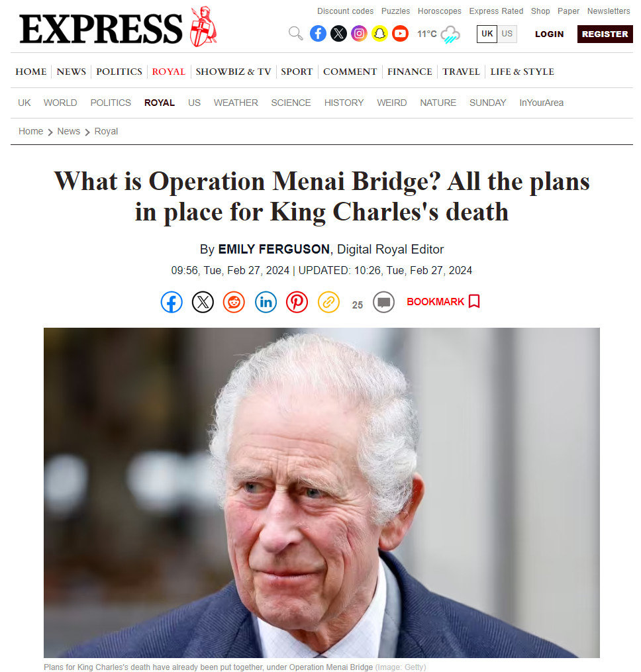The width and height of the screenshot is (641, 672).
Task: Copy article link with chain icon
Action: pos(328,302)
